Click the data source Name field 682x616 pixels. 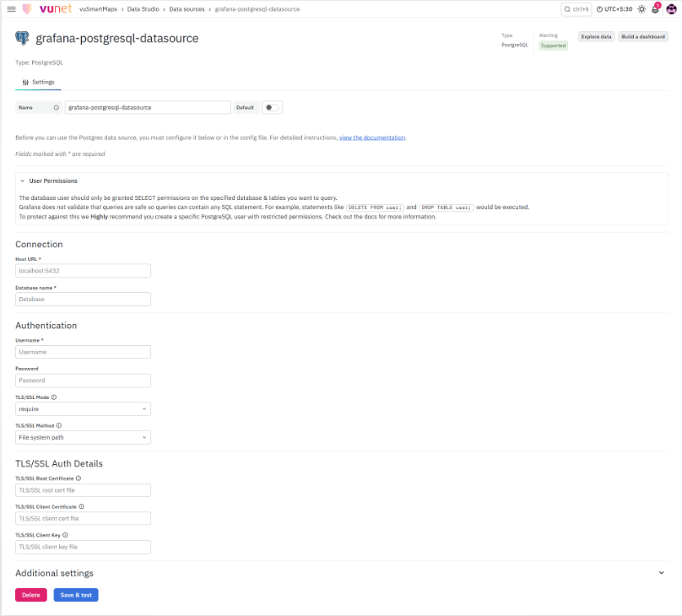pos(148,107)
